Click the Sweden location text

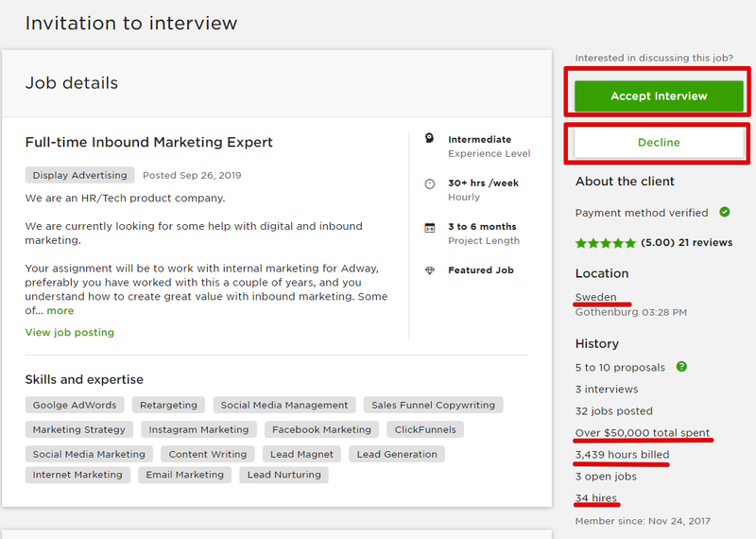596,297
